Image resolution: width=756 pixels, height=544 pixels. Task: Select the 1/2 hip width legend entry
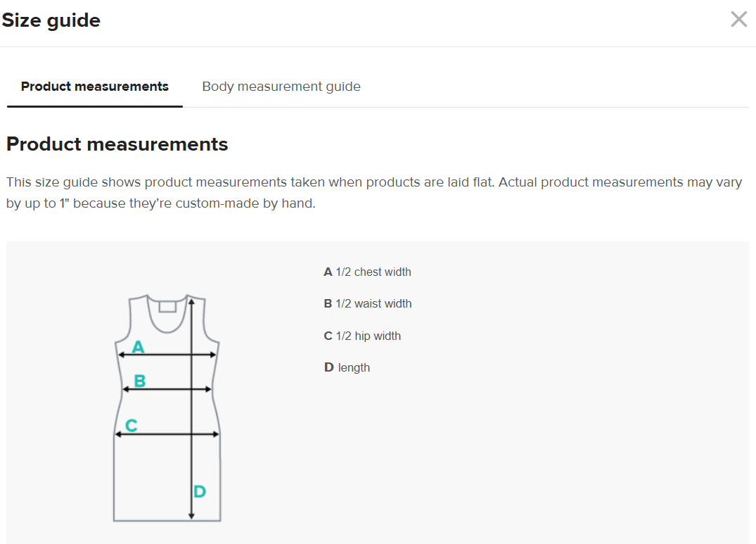click(362, 336)
